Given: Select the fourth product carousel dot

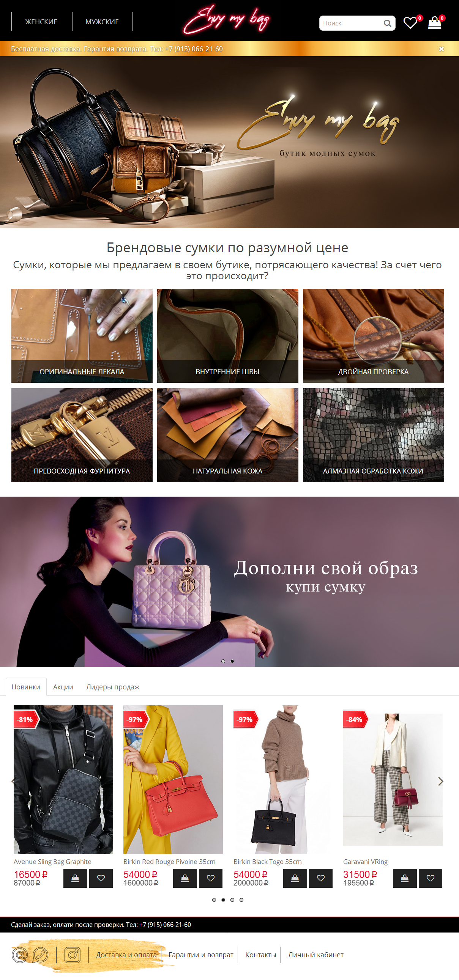Looking at the screenshot, I should pyautogui.click(x=241, y=900).
